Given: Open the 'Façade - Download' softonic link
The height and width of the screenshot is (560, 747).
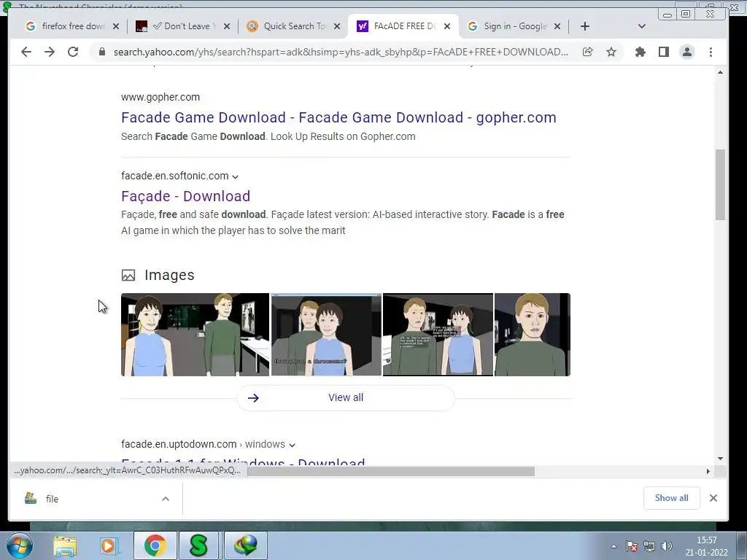Looking at the screenshot, I should pyautogui.click(x=186, y=196).
